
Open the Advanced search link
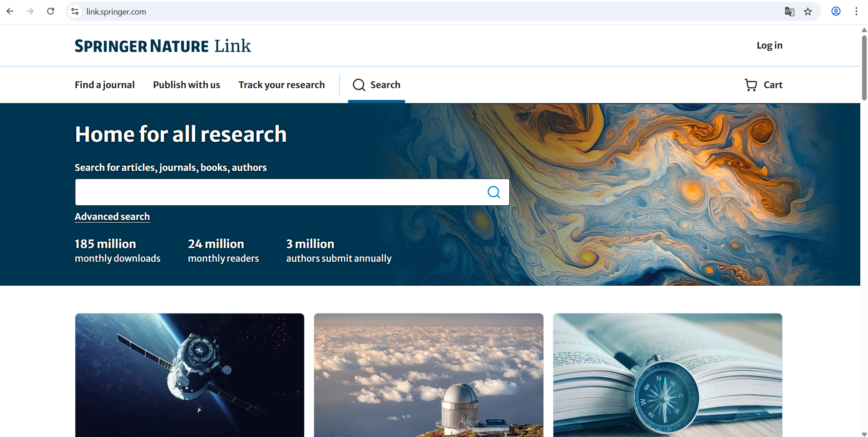[x=112, y=217]
